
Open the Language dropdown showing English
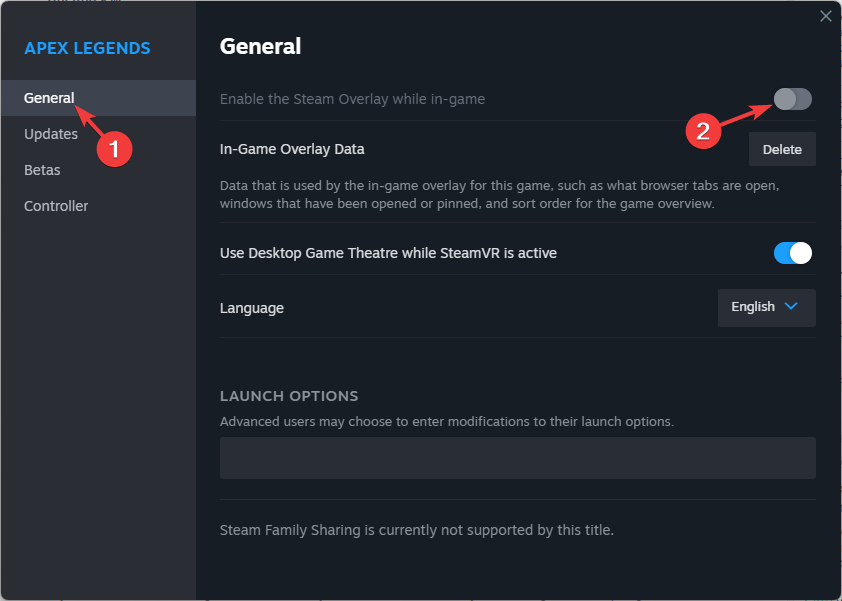765,307
